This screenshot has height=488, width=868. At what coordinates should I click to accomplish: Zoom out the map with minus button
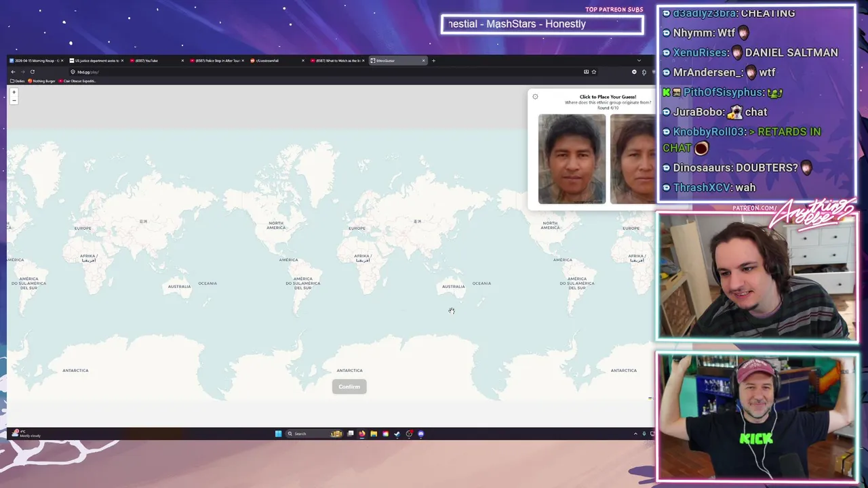[14, 100]
